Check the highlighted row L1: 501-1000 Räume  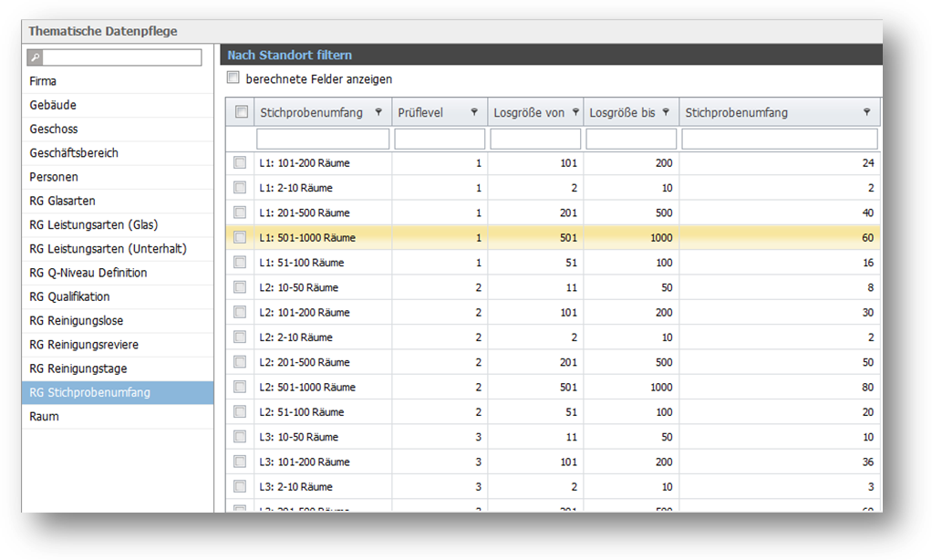[240, 237]
